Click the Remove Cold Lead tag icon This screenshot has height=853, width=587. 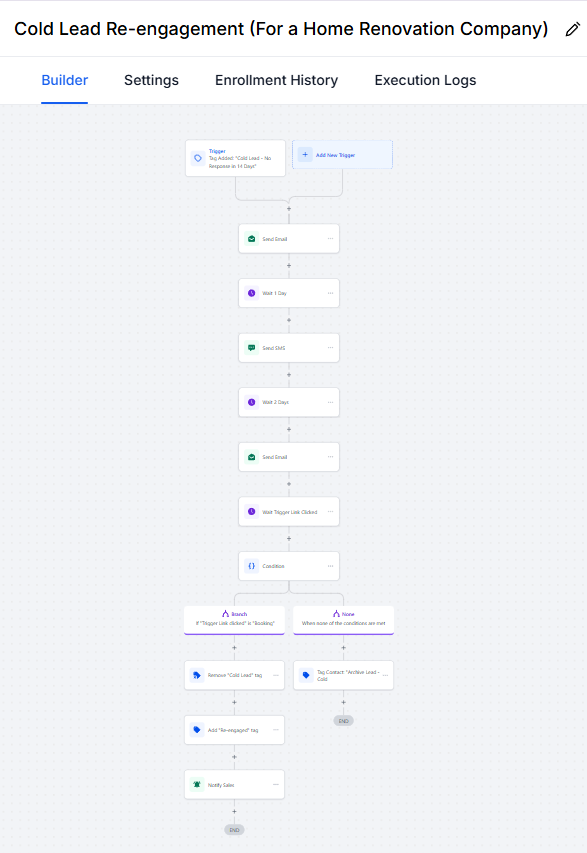click(197, 675)
